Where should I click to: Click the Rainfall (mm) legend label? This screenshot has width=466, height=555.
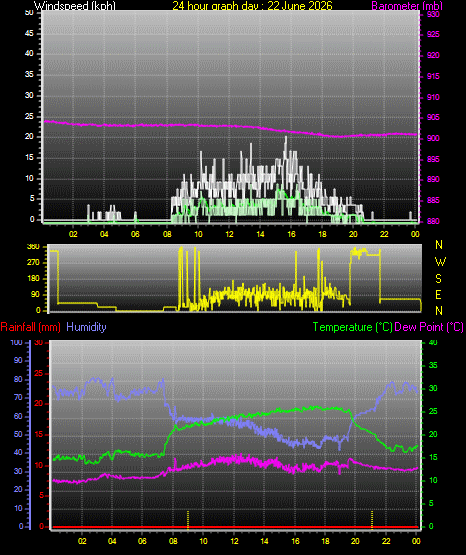pos(30,327)
